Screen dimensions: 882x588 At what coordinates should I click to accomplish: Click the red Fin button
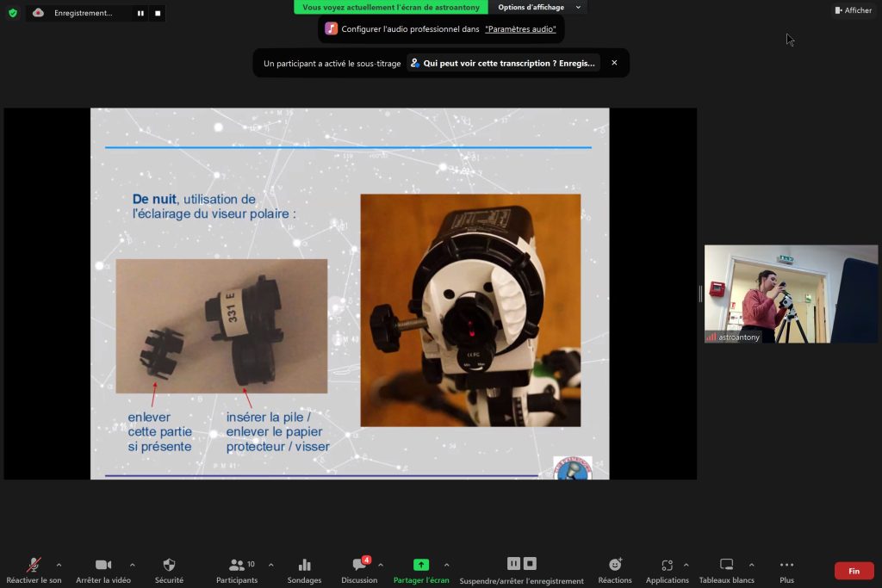(x=854, y=571)
